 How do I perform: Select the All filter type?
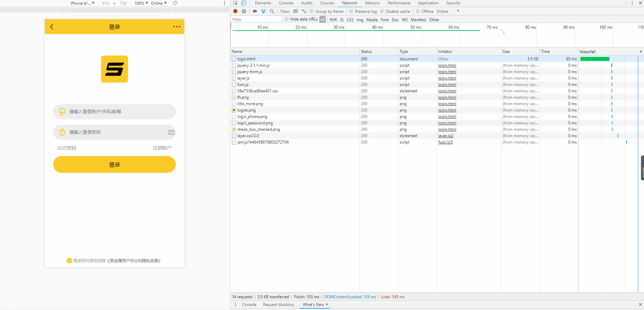tap(323, 20)
